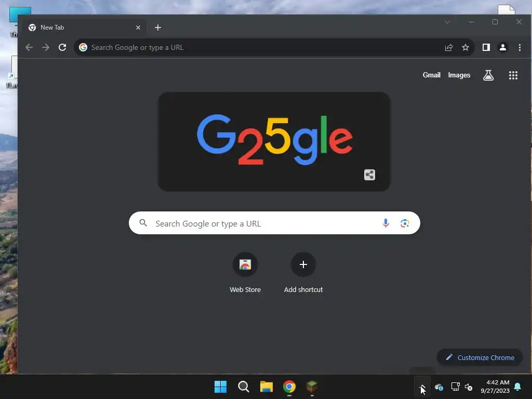Focus the Google search box
This screenshot has width=532, height=399.
tap(274, 223)
